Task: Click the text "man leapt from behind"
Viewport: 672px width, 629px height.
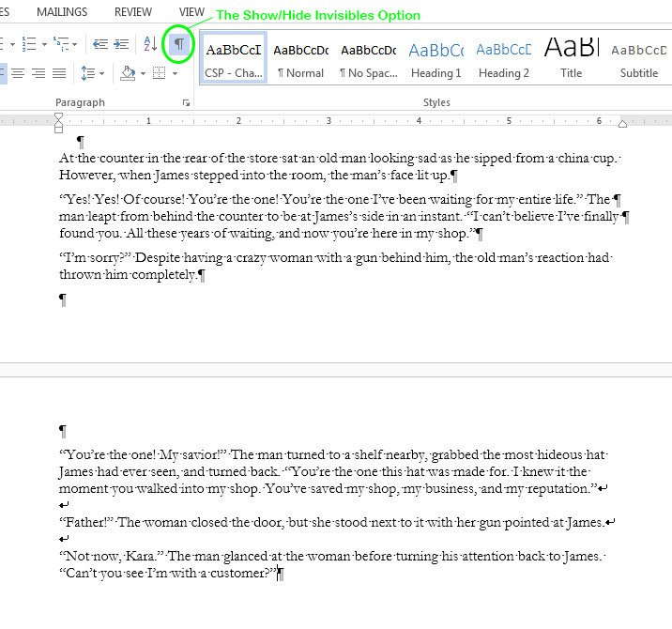Action: pos(126,216)
